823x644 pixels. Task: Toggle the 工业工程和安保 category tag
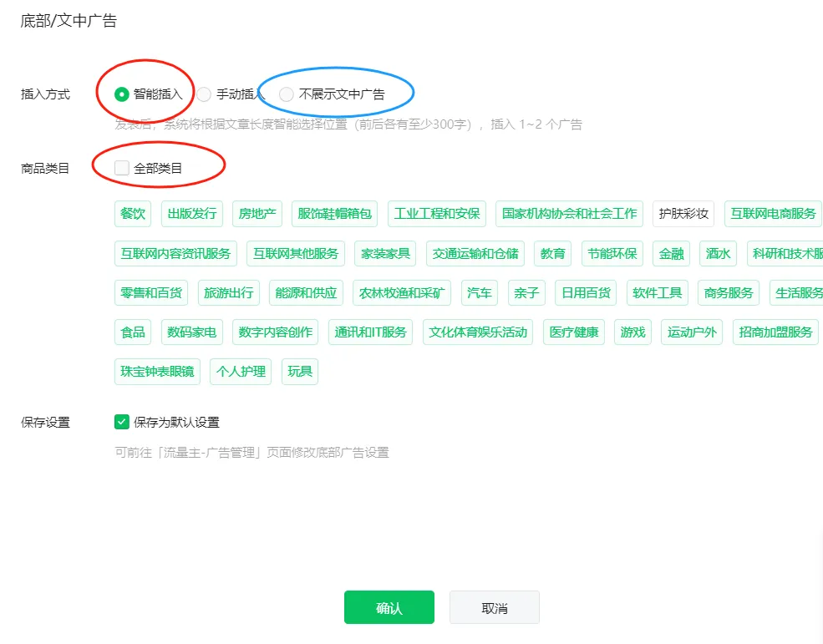[437, 214]
